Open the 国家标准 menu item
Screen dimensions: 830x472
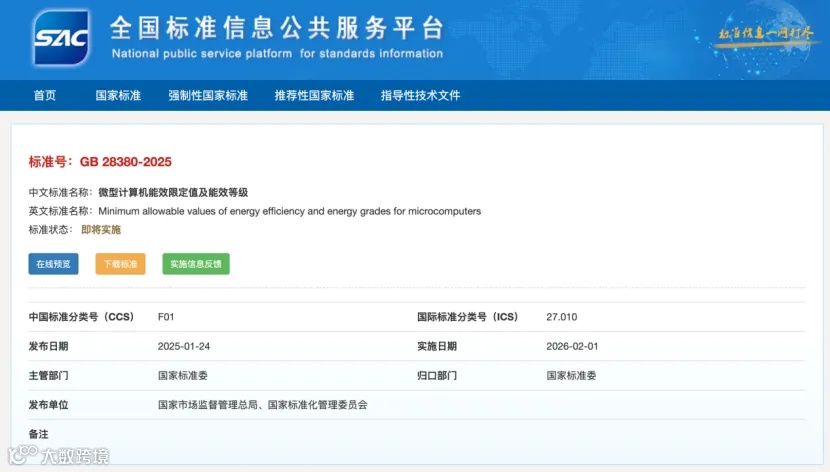(118, 95)
